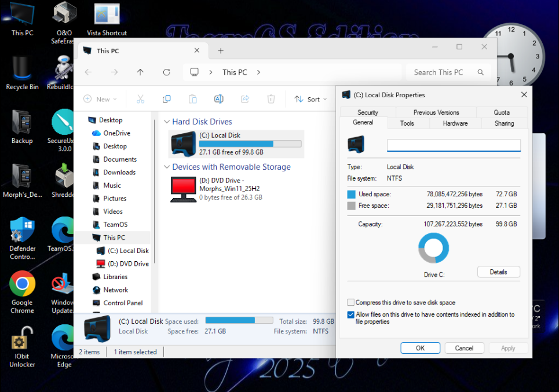The width and height of the screenshot is (559, 392).
Task: Open the Google Chrome desktop icon
Action: click(22, 285)
